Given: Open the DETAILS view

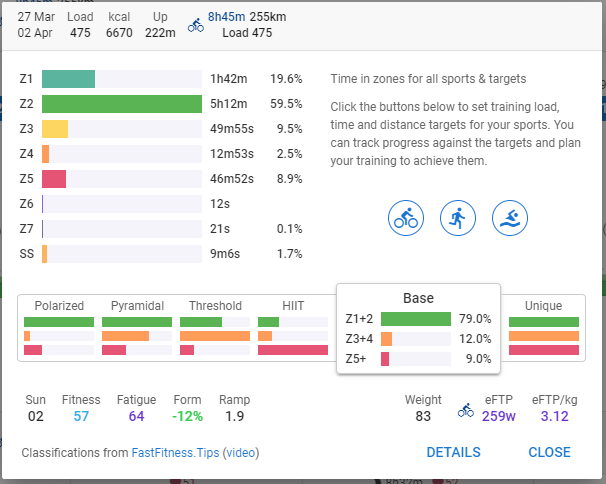Looking at the screenshot, I should 453,452.
